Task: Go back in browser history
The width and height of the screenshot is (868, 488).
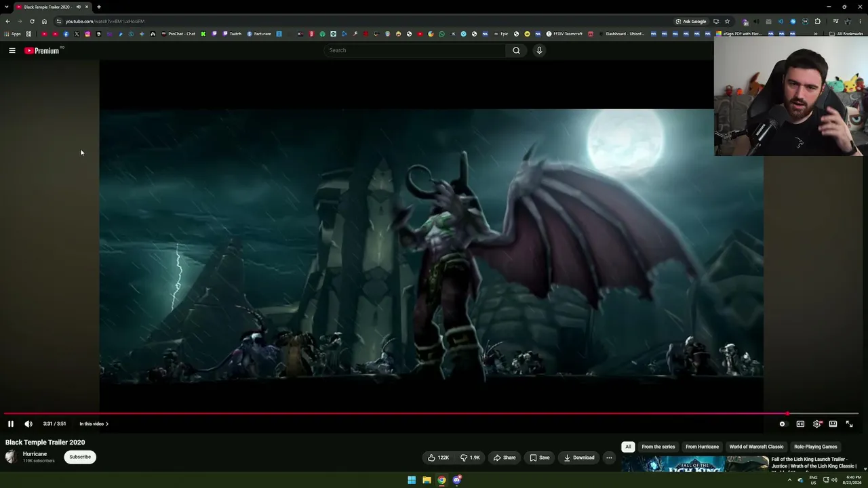Action: tap(7, 21)
